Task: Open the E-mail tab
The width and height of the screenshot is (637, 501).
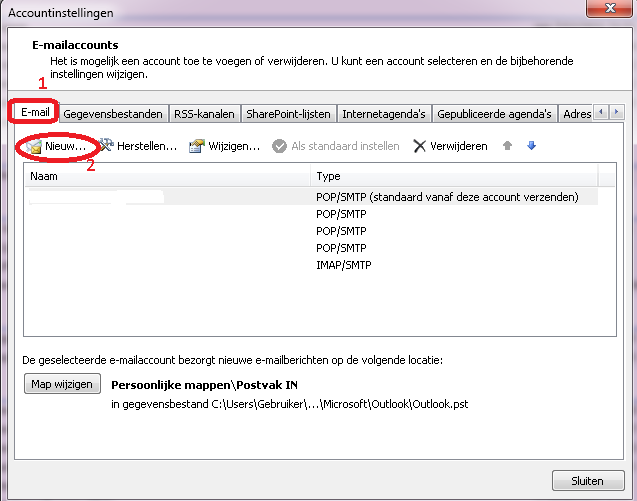Action: tap(35, 112)
